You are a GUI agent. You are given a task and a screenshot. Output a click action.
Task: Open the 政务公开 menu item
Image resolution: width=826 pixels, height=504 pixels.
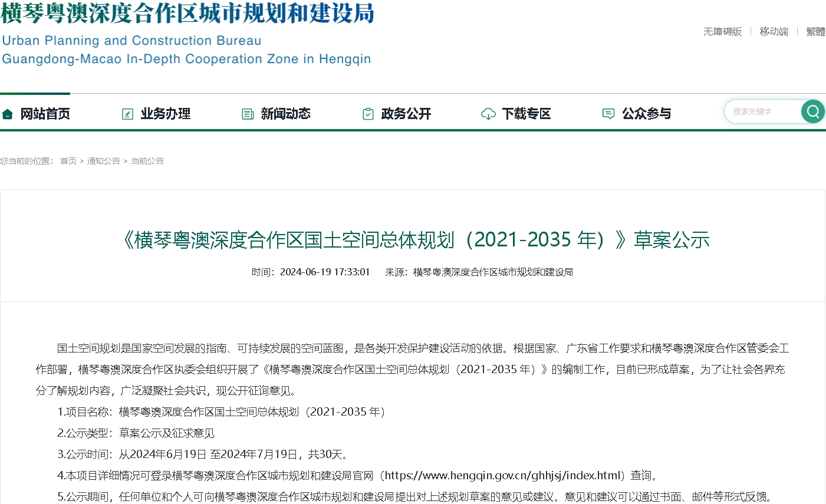pos(406,114)
